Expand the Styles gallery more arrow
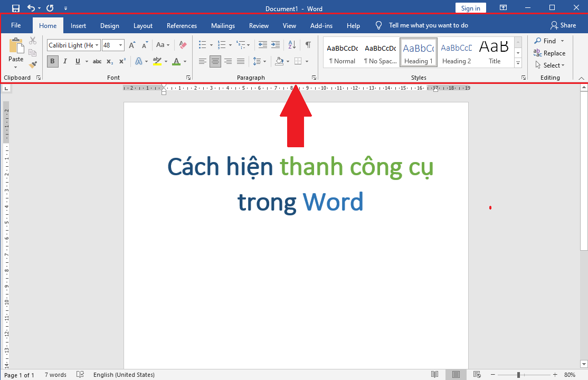 point(518,63)
